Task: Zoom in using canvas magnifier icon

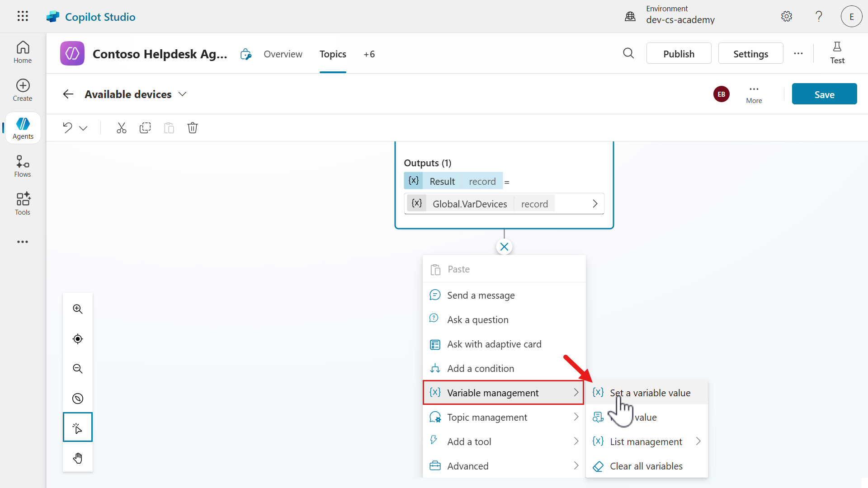Action: coord(77,309)
